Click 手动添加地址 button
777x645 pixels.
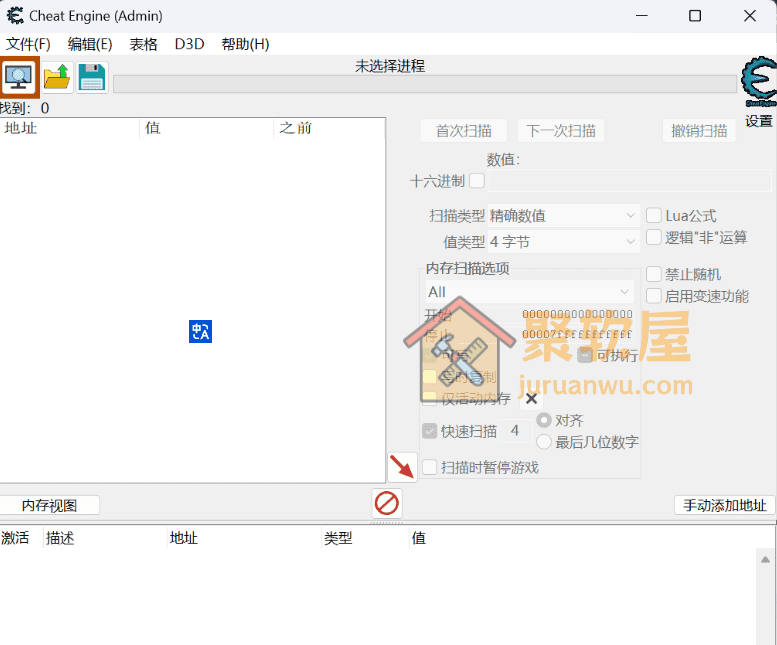[724, 505]
